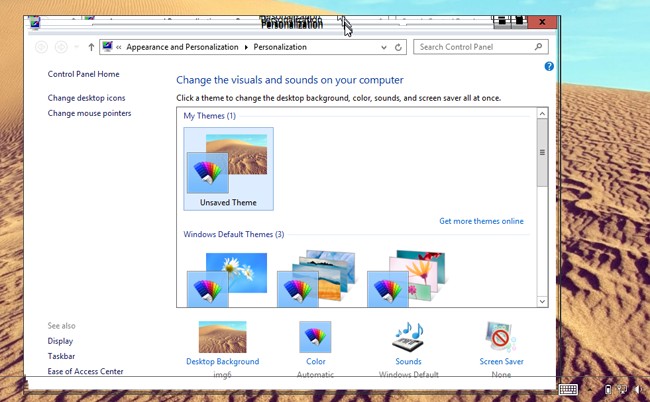Viewport: 650px width, 402px height.
Task: Click the Control Panel icon in the address bar
Action: tap(107, 46)
